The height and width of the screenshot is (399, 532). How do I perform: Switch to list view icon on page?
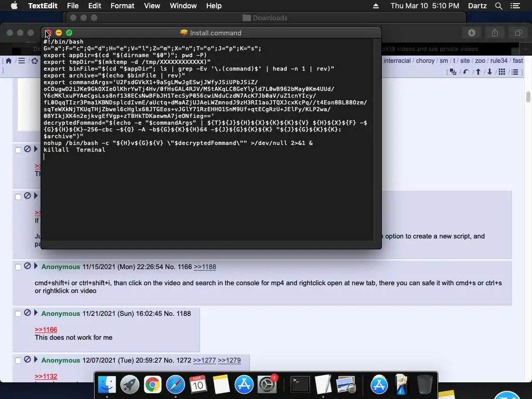click(x=515, y=72)
